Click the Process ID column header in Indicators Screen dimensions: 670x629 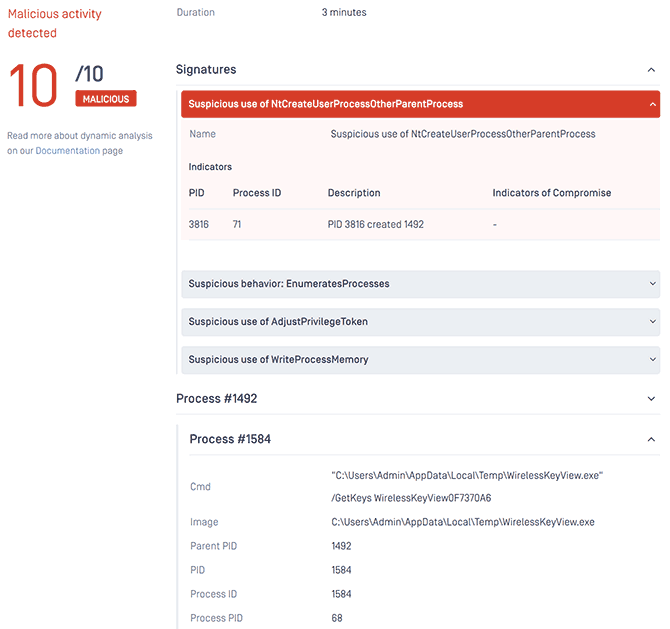[257, 193]
